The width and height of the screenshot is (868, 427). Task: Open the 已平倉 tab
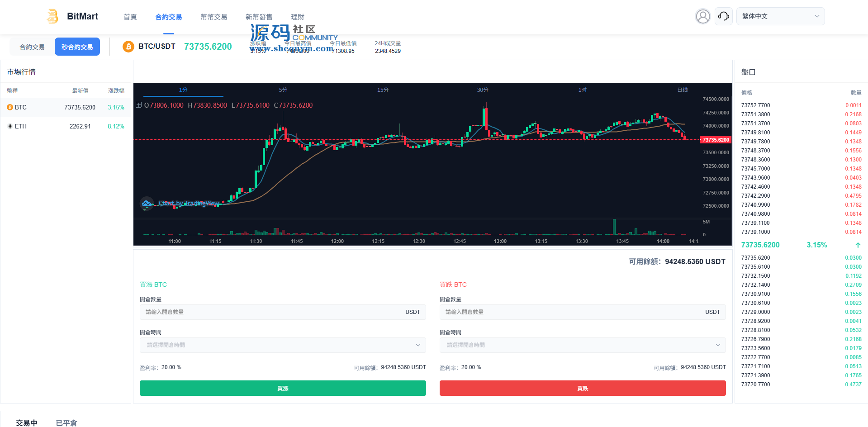tap(66, 422)
